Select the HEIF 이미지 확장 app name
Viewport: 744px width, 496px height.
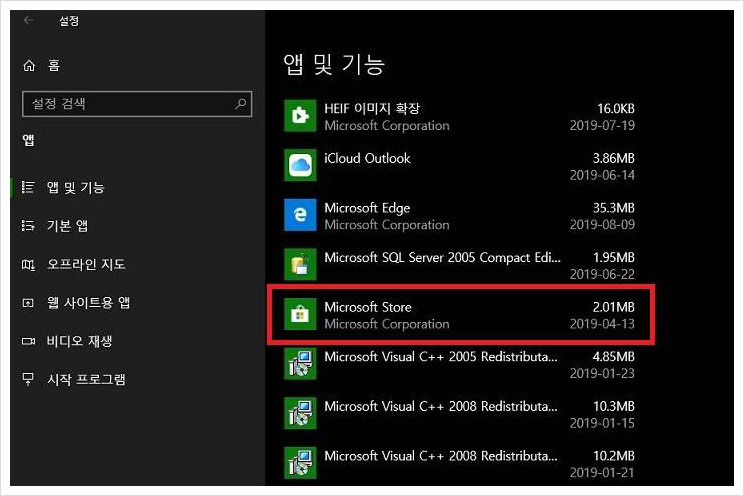pos(372,109)
